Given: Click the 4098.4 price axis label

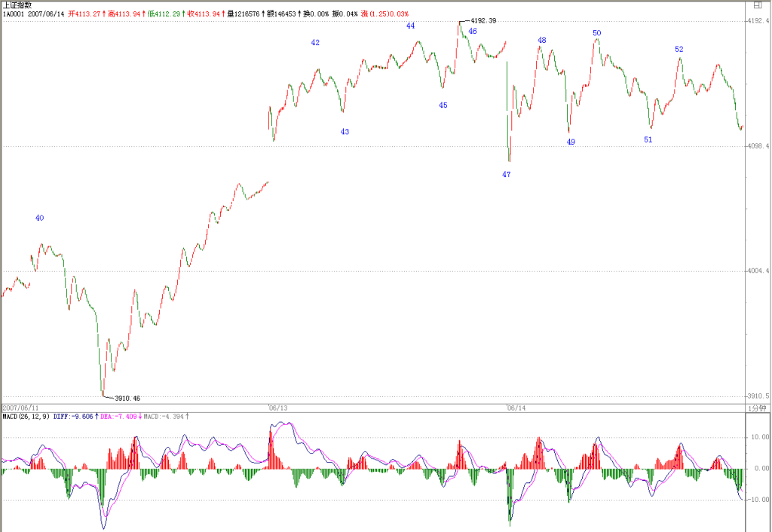Looking at the screenshot, I should click(758, 146).
